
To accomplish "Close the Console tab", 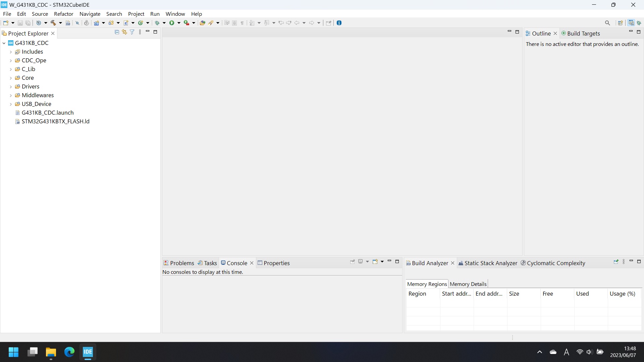I will point(252,263).
